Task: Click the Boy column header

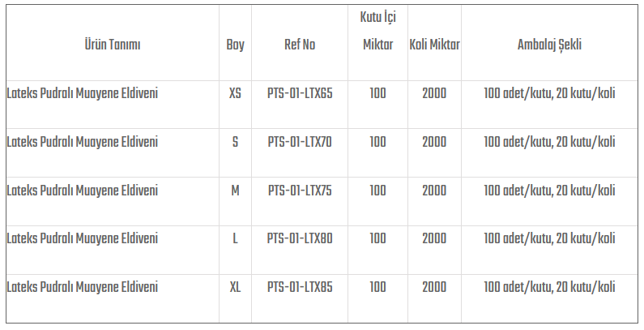Action: 235,45
